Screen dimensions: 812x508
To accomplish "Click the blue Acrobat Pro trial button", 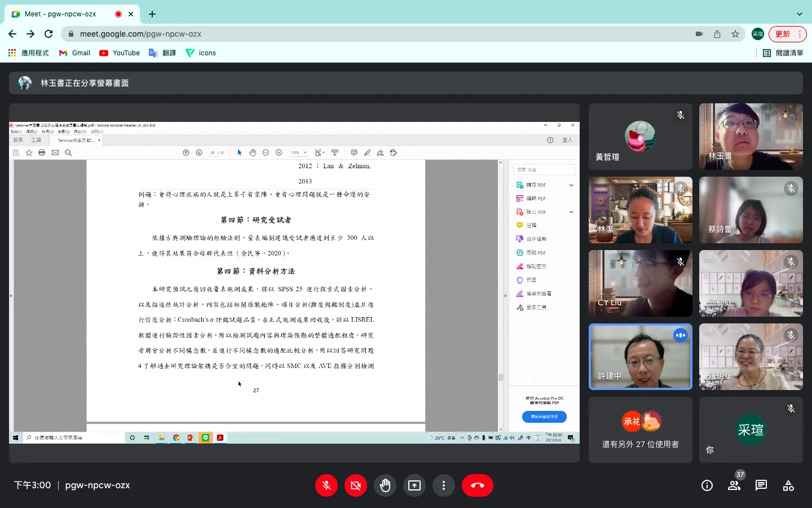I will click(544, 417).
